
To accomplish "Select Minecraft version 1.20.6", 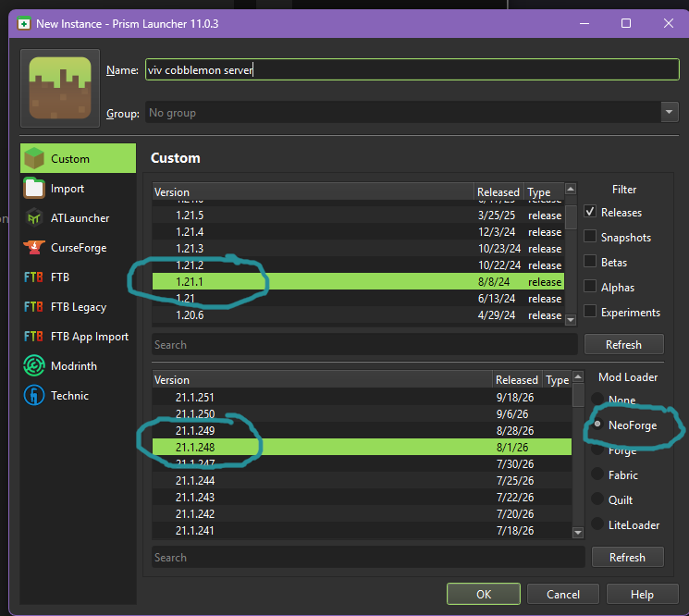I will coord(358,315).
